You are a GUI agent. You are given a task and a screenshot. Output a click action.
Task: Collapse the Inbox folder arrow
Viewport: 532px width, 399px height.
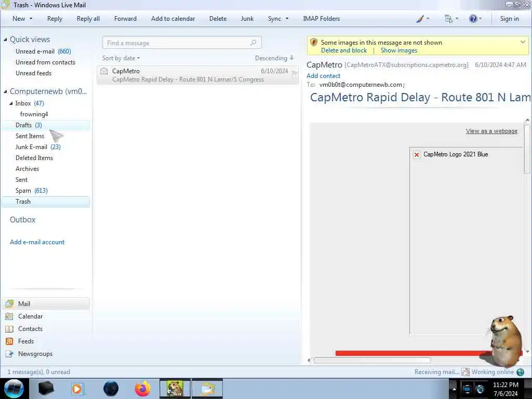[11, 103]
